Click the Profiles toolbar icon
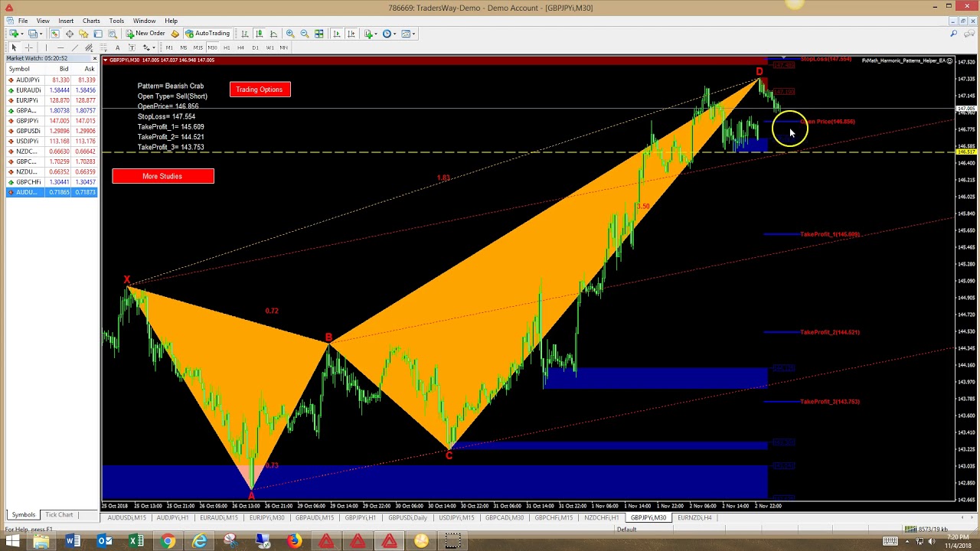 33,34
